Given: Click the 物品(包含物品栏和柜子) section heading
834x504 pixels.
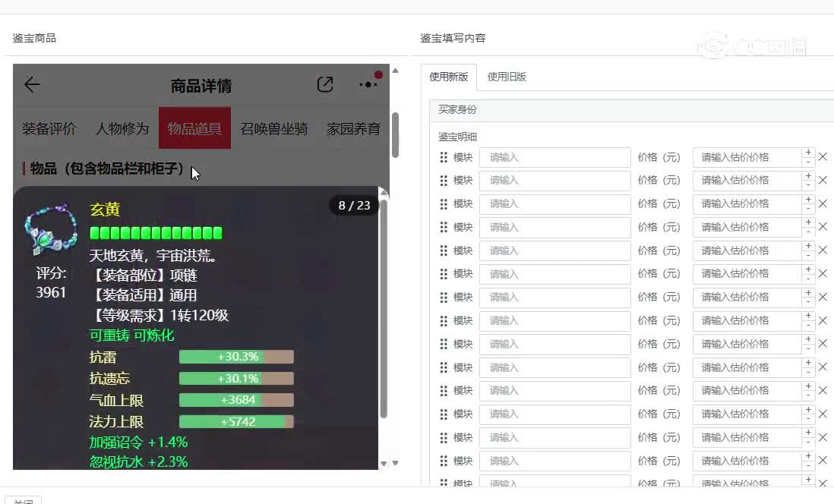Looking at the screenshot, I should pyautogui.click(x=107, y=169).
